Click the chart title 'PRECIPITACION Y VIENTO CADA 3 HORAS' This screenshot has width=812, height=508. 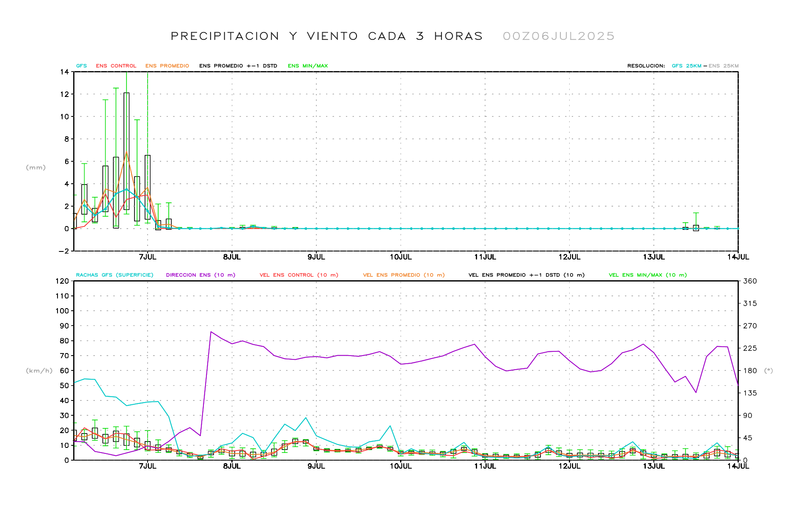pos(326,36)
